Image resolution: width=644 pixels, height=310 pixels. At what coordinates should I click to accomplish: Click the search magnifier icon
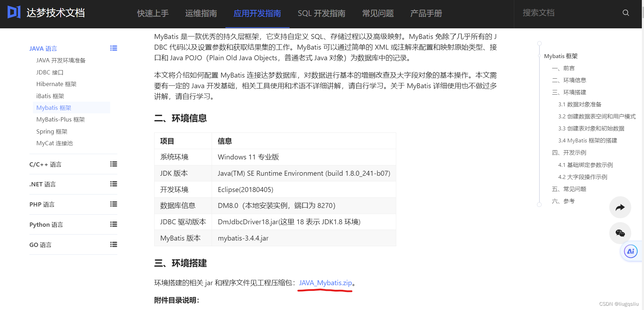point(626,13)
